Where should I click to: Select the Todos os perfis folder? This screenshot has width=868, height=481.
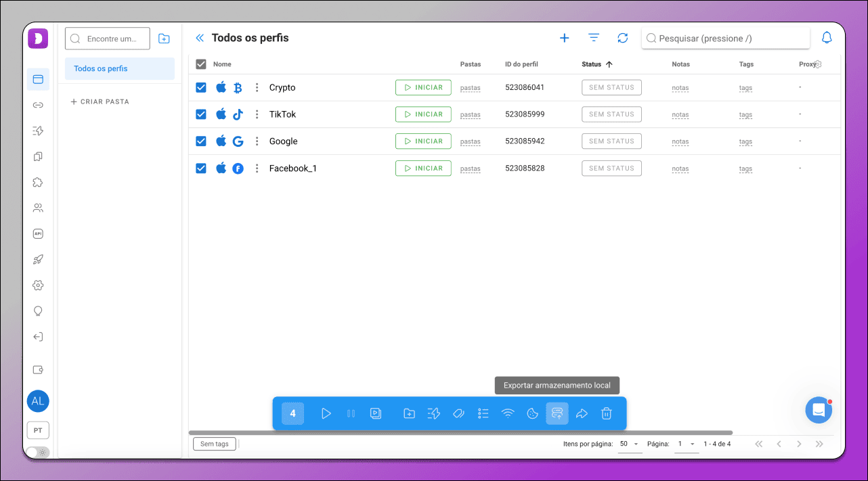point(120,68)
